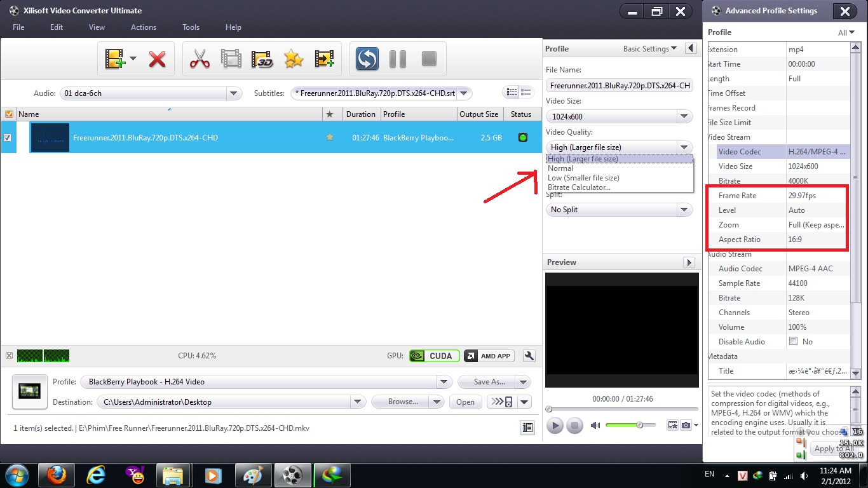The width and height of the screenshot is (868, 488).
Task: Open the video Edit filmstrip tool
Action: pyautogui.click(x=231, y=59)
